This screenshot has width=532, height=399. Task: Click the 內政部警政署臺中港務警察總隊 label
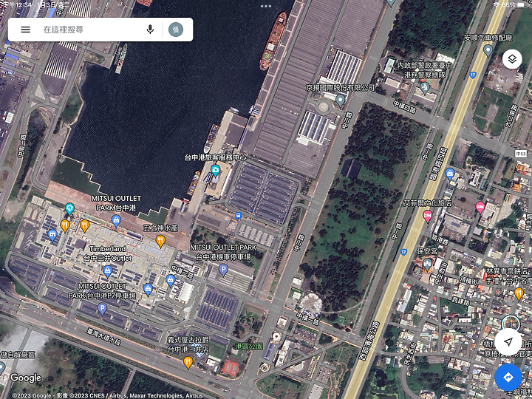tap(425, 69)
